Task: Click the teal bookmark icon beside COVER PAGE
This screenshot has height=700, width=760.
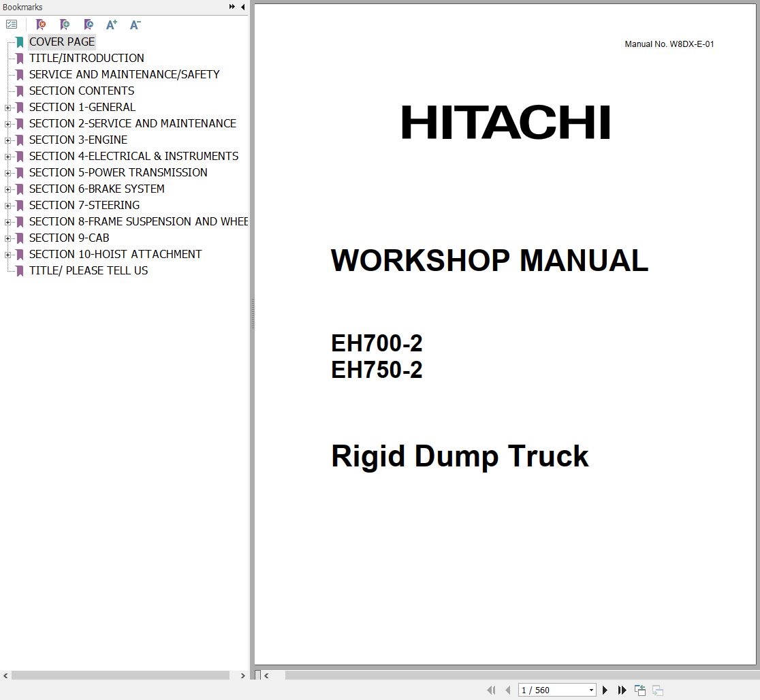Action: 20,42
